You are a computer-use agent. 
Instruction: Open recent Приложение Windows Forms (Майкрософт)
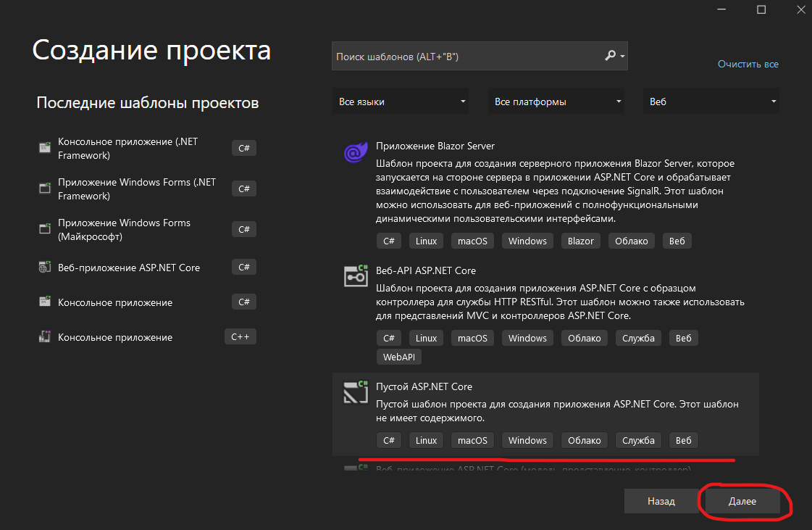point(148,229)
